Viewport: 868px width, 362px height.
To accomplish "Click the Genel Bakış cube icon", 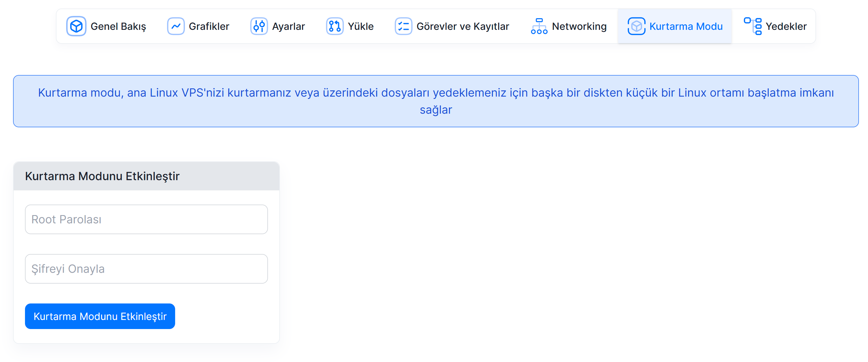I will point(76,26).
